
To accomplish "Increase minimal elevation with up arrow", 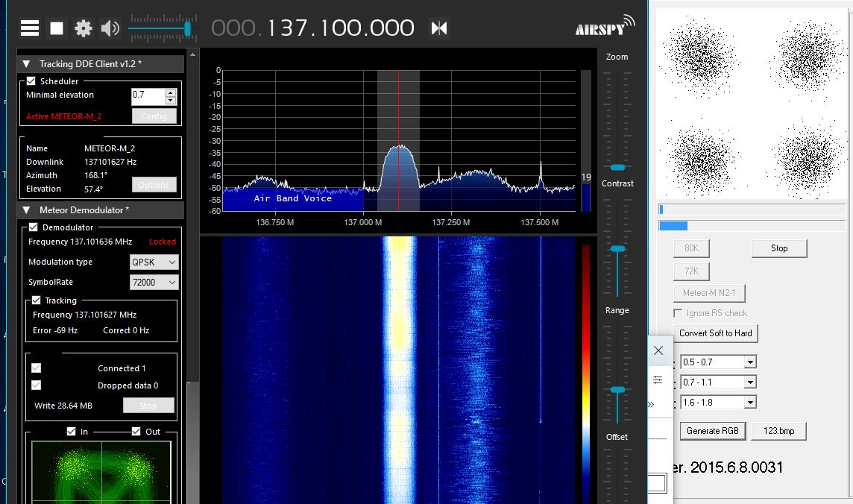I will (171, 92).
